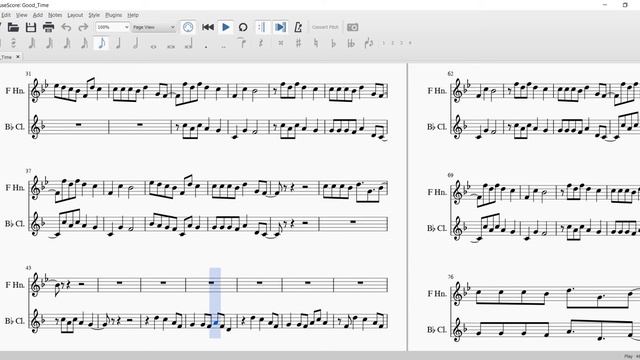Image resolution: width=640 pixels, height=360 pixels.
Task: Save the score using the floppy disk icon
Action: (31, 27)
